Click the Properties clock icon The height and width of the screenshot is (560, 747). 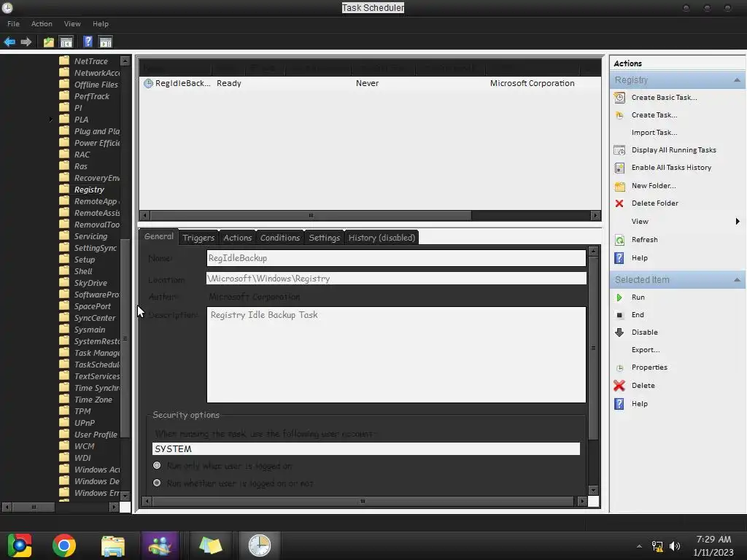(x=619, y=368)
